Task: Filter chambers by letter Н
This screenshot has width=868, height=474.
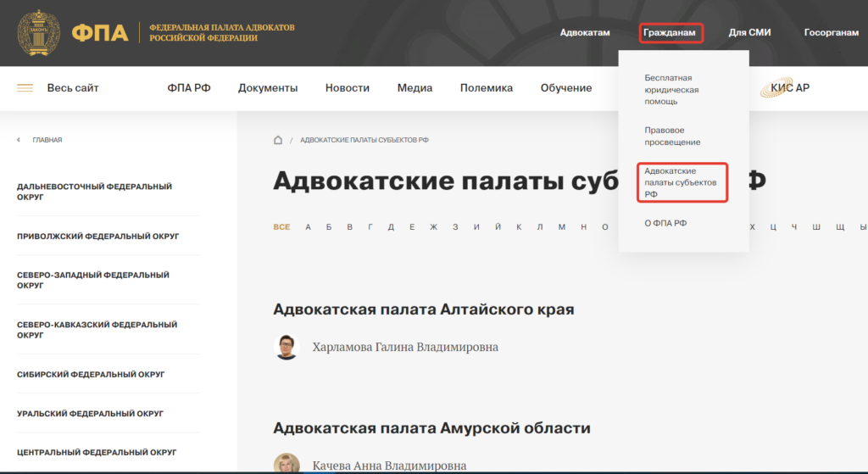Action: pyautogui.click(x=583, y=227)
